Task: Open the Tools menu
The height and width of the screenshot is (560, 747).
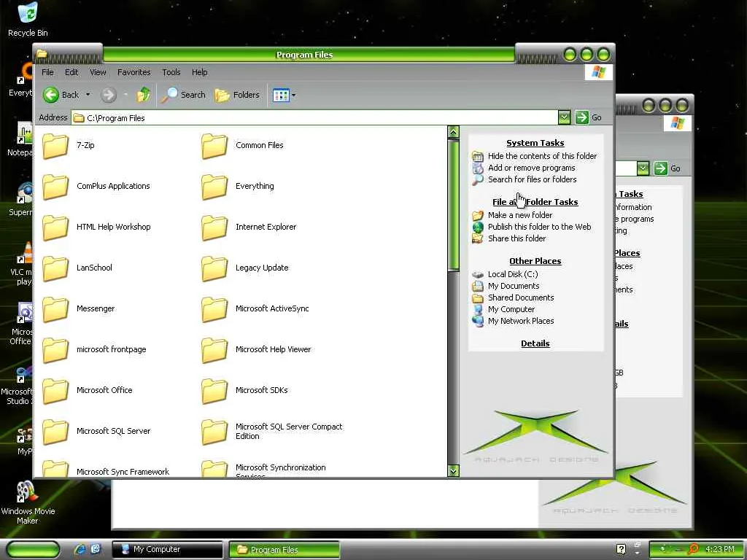Action: tap(171, 72)
